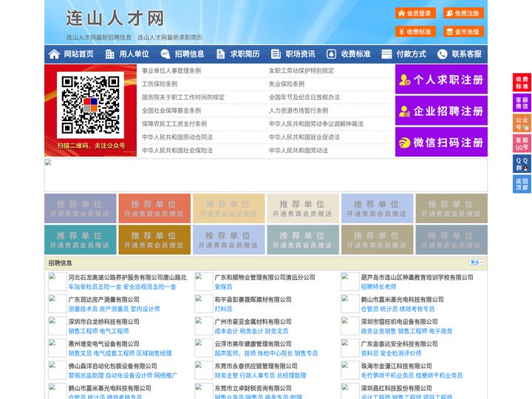Click the home icon beside 网站首页
This screenshot has height=399, width=532.
point(54,54)
